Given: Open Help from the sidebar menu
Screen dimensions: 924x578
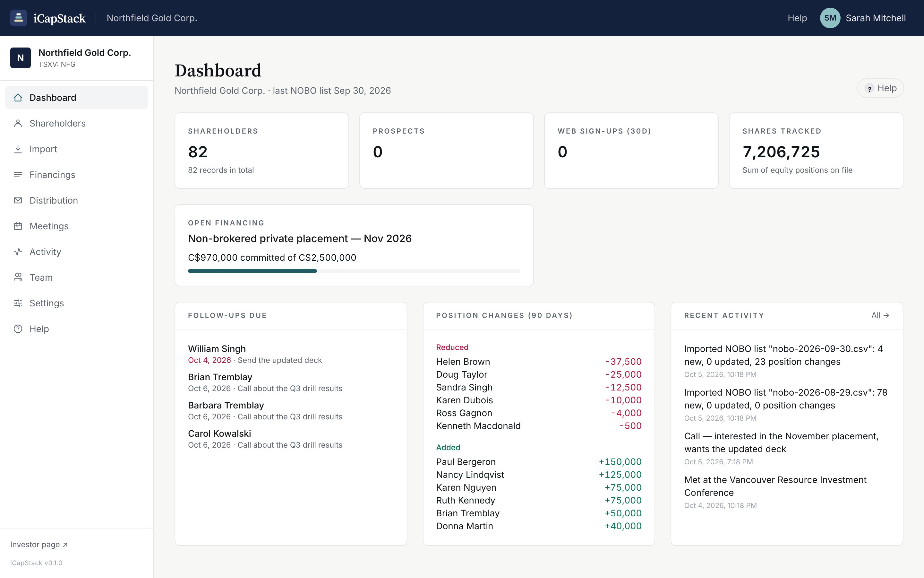Looking at the screenshot, I should tap(76, 329).
